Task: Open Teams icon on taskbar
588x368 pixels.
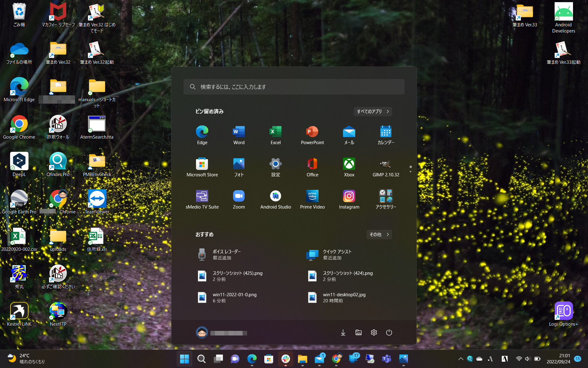Action: (x=386, y=359)
